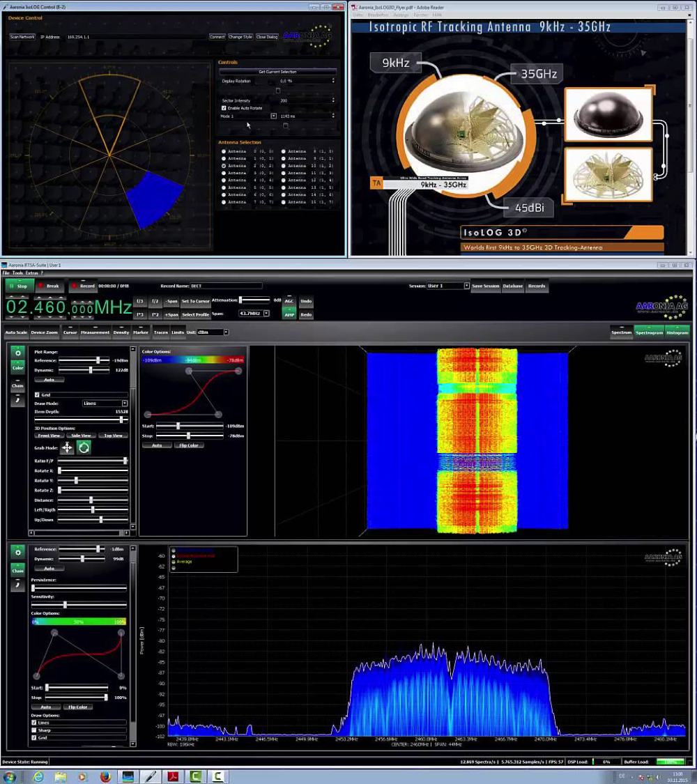Open spectrum panel settings gear icon
This screenshot has width=697, height=784.
(x=18, y=552)
